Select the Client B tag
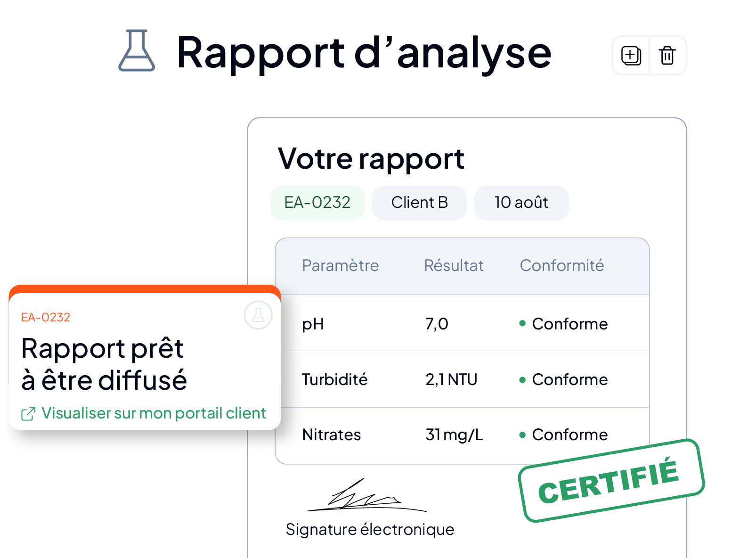Image resolution: width=756 pixels, height=558 pixels. (x=419, y=203)
